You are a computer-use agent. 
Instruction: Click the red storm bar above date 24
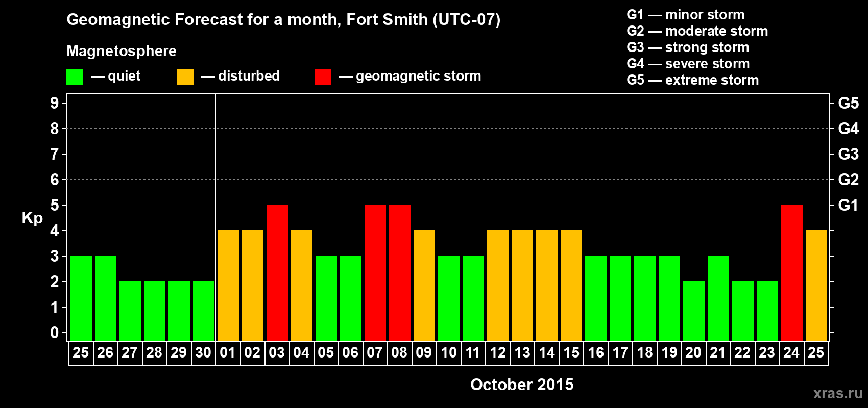click(791, 273)
